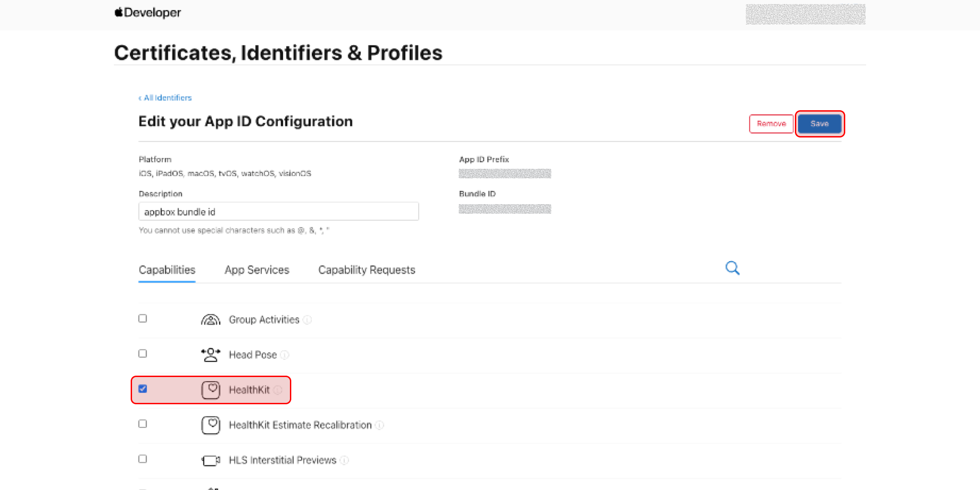This screenshot has height=490, width=980.
Task: Click the Group Activities capability icon
Action: click(211, 320)
